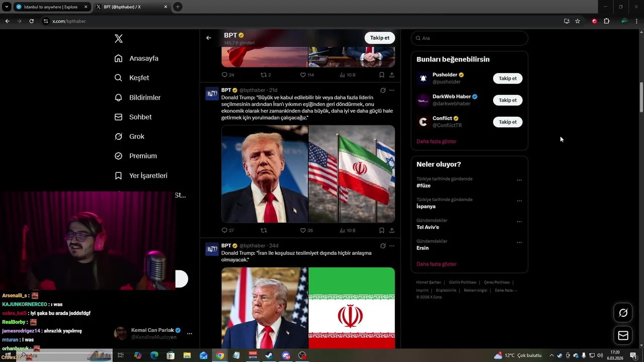Open Hizmet Şartları footer link

(429, 283)
